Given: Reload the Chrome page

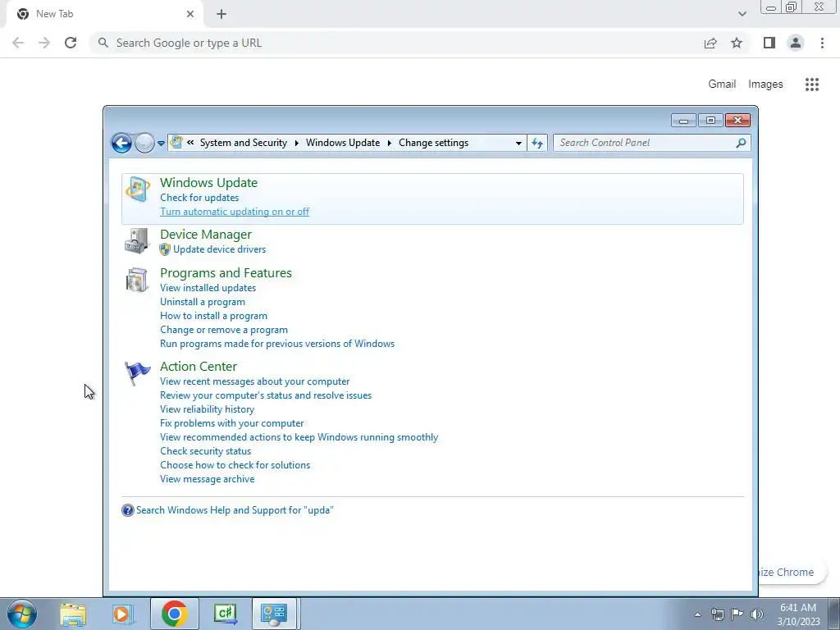Looking at the screenshot, I should point(71,43).
